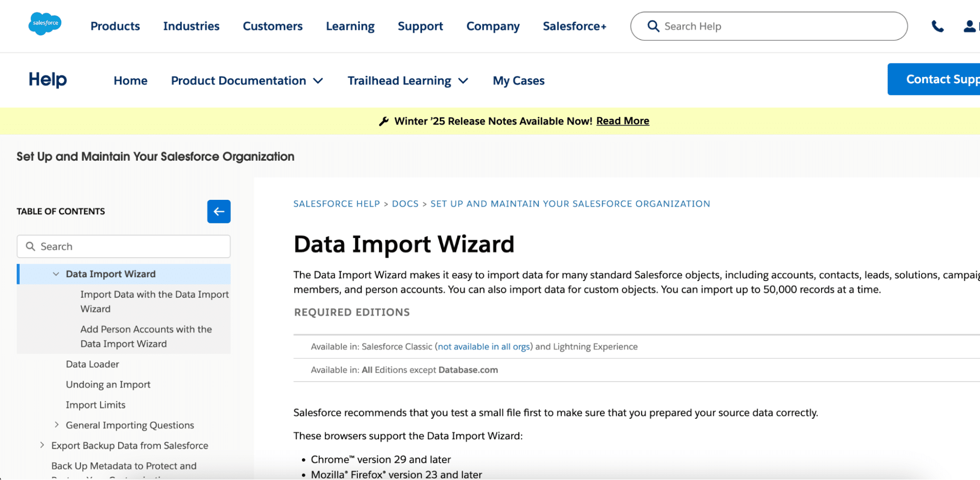980x480 pixels.
Task: Click the Data Import Wizard page title
Action: (x=404, y=244)
